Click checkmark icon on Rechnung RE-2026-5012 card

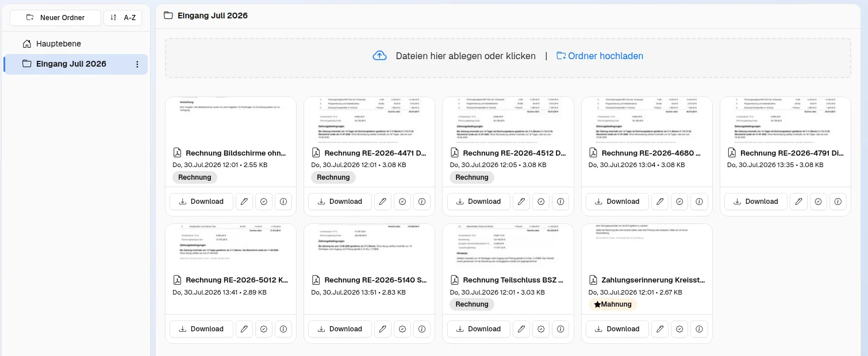coord(263,329)
